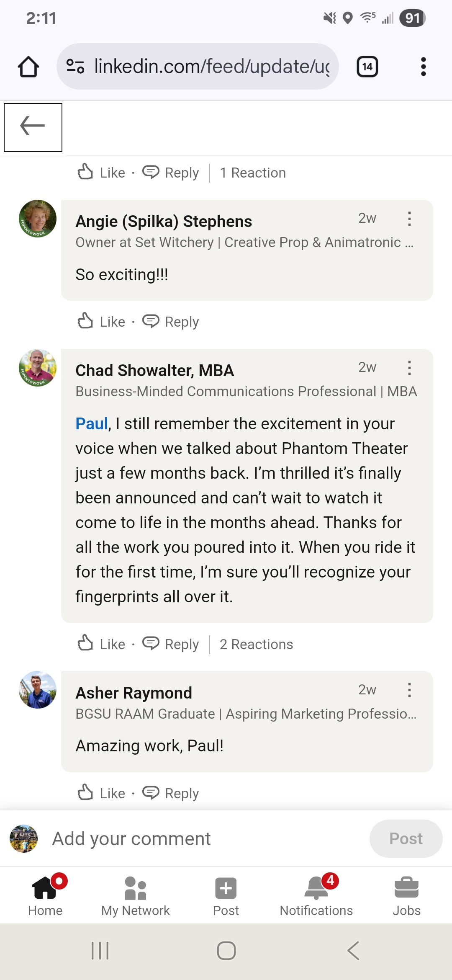The width and height of the screenshot is (452, 980).
Task: Like Chad Showalter's comment
Action: [102, 644]
